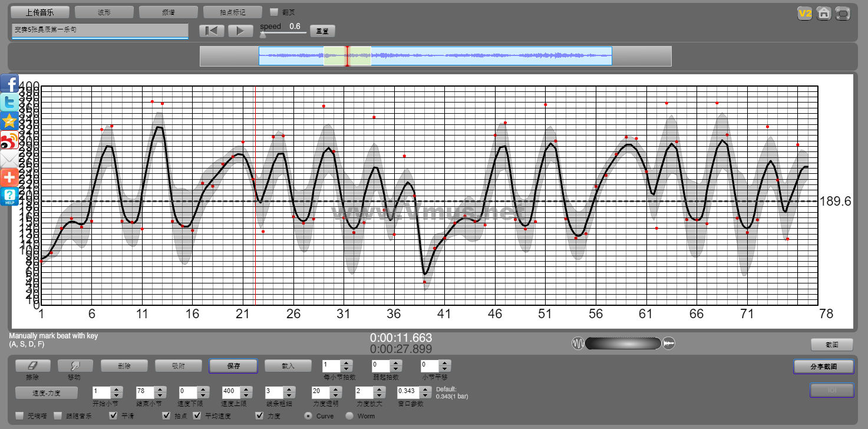Increase 开始小节 stepper value

coord(117,389)
